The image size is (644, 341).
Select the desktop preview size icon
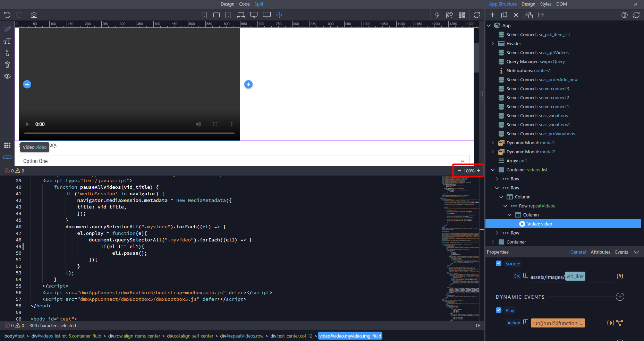click(254, 15)
